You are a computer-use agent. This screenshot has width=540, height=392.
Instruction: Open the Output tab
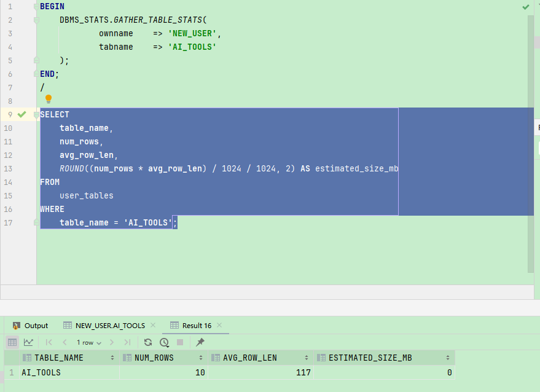(30, 325)
